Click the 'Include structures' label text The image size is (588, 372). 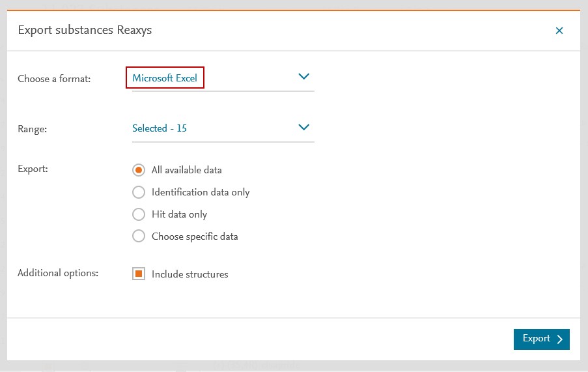click(x=189, y=274)
